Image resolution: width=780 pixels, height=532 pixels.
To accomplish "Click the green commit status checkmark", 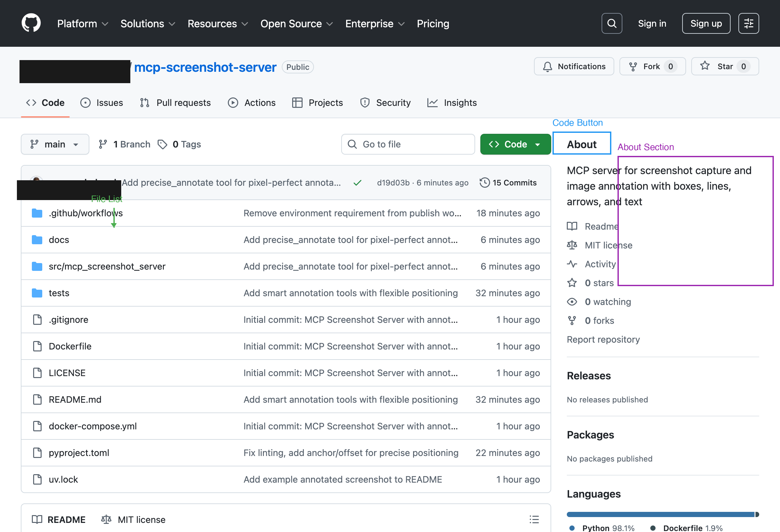I will (357, 183).
